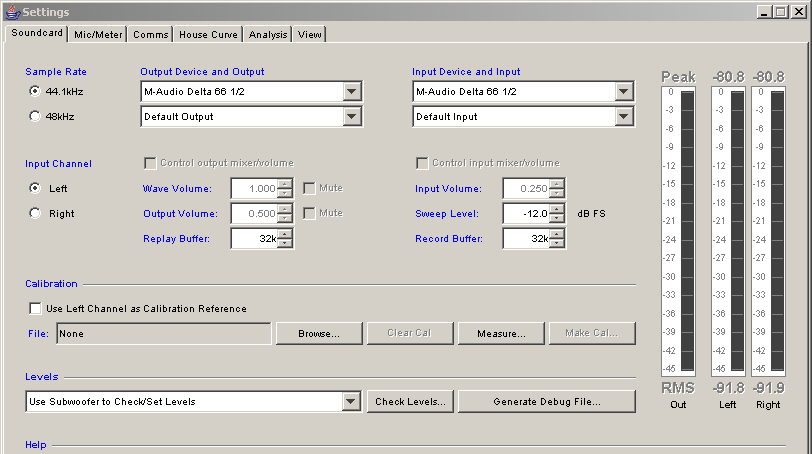
Task: Click the Measure... button
Action: pos(501,333)
